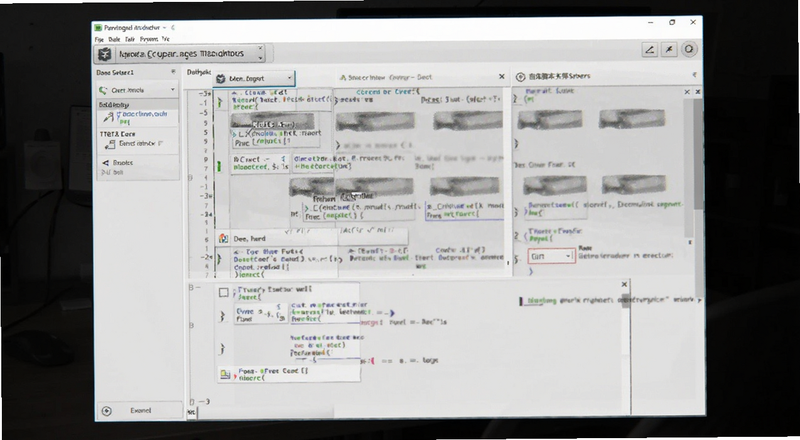Click the share icon entry in left panel
Viewport: 800px width, 440px height.
point(117,163)
